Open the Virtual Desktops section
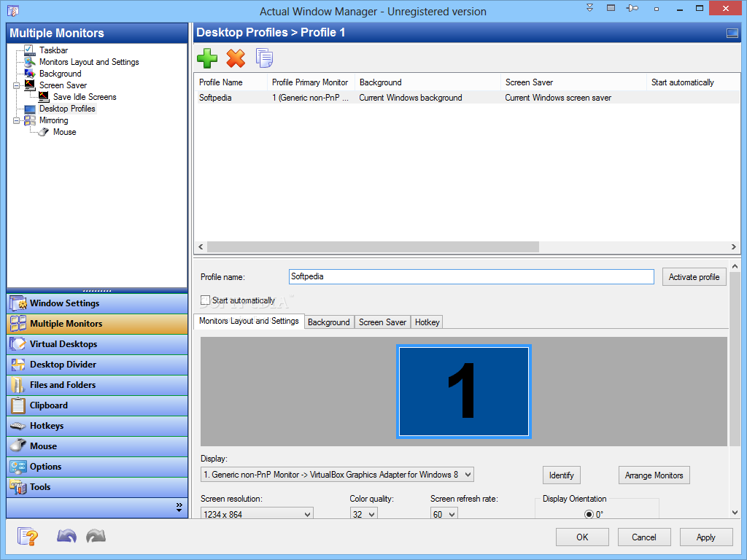Image resolution: width=747 pixels, height=560 pixels. [97, 344]
